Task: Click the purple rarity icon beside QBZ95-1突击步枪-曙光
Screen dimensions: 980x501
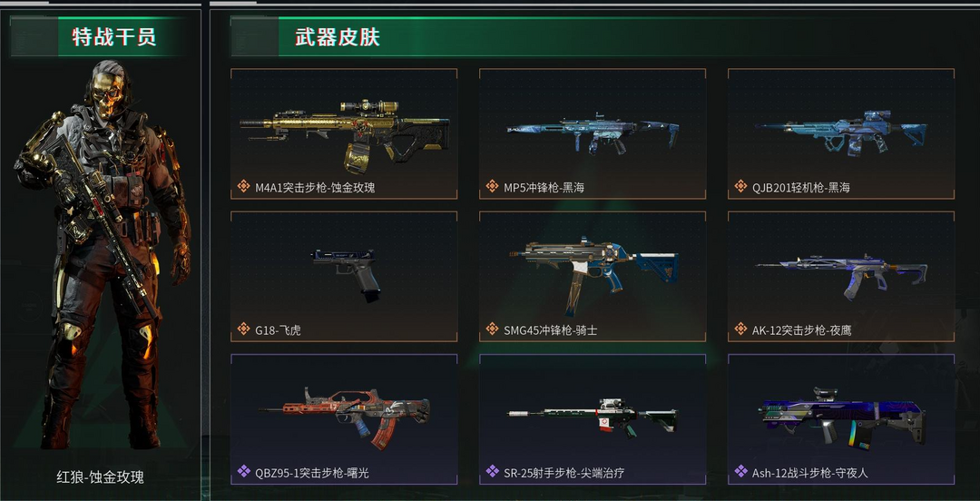Action: (x=244, y=472)
